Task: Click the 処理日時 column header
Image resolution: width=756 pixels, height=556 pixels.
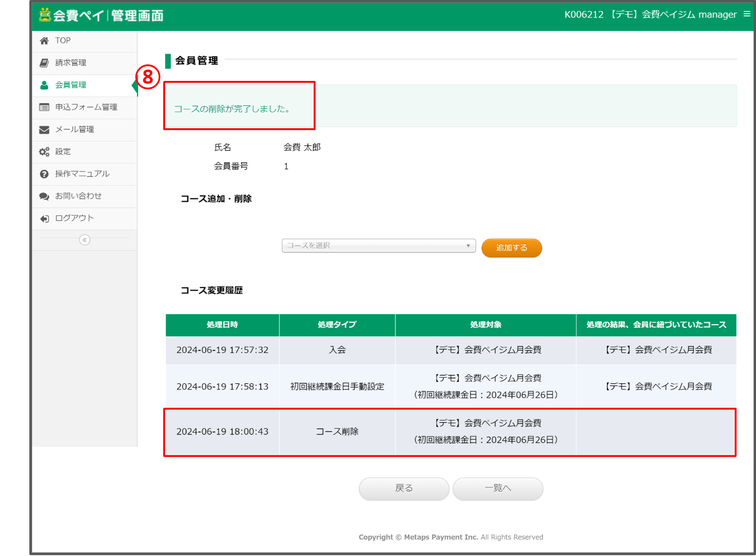Action: [x=222, y=325]
